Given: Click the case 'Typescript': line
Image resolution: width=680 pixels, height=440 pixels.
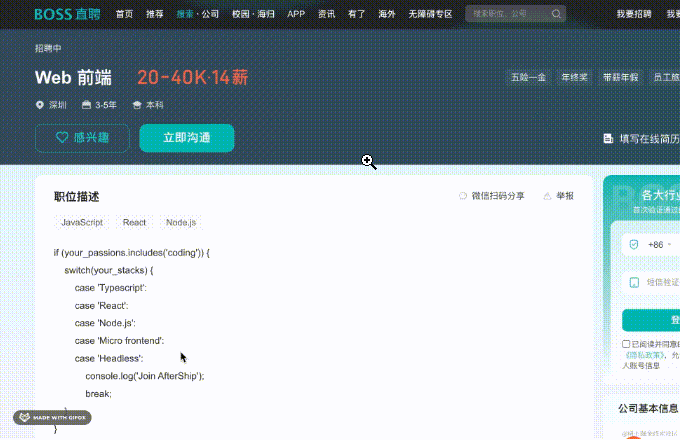Looking at the screenshot, I should 111,288.
